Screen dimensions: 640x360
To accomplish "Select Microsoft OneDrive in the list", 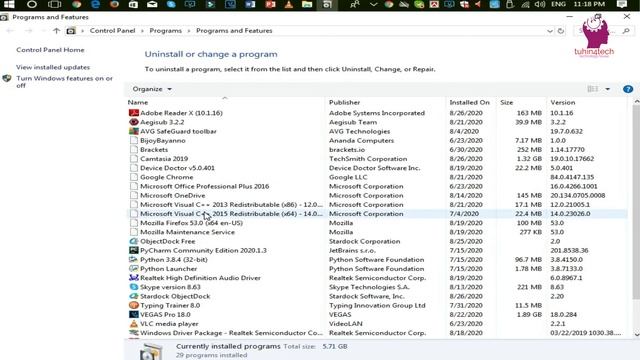I will [378, 196].
